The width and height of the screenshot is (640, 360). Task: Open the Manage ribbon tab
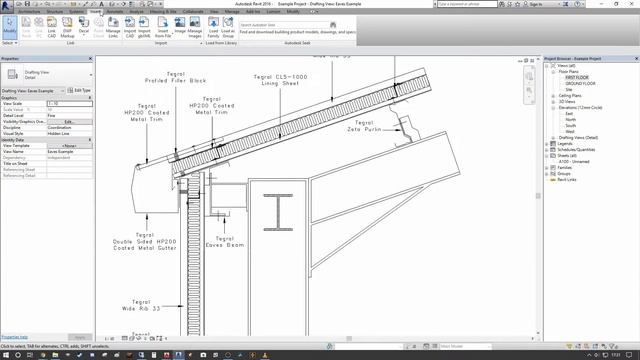pyautogui.click(x=232, y=12)
